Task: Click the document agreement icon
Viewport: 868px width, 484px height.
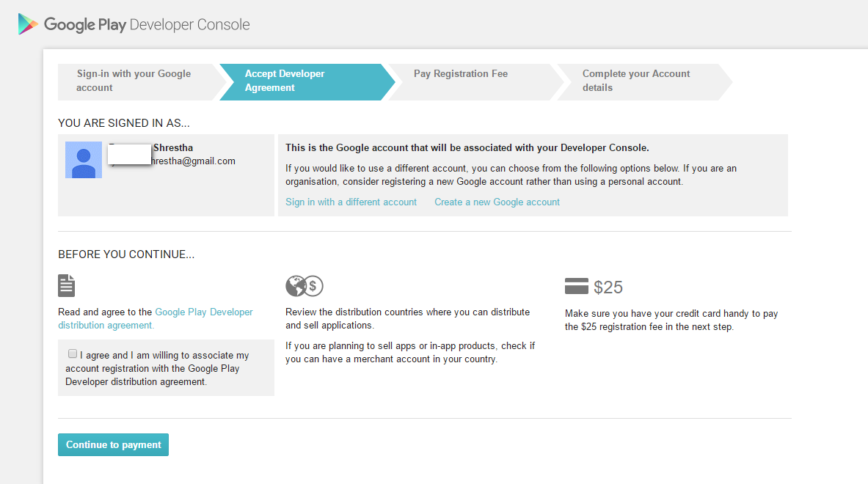Action: 66,285
